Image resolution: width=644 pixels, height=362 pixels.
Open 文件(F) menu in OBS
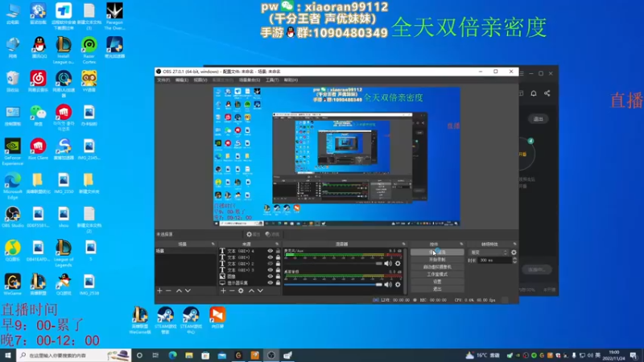[163, 80]
